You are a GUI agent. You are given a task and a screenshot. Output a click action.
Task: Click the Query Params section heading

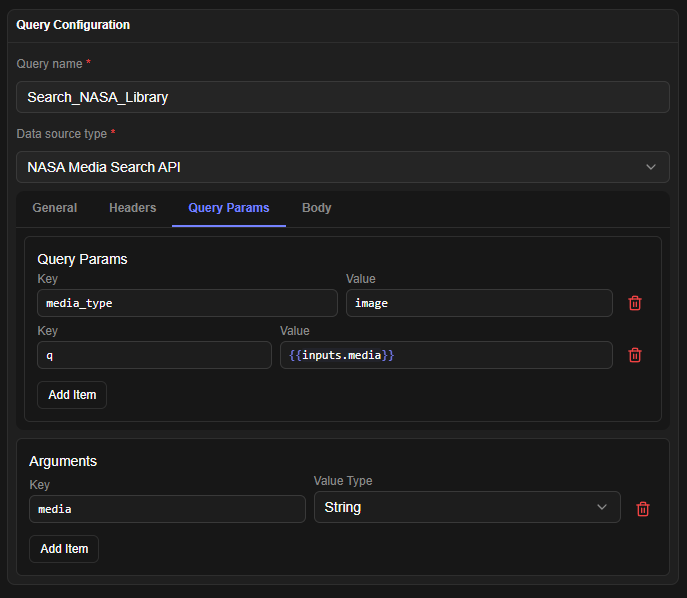click(82, 259)
